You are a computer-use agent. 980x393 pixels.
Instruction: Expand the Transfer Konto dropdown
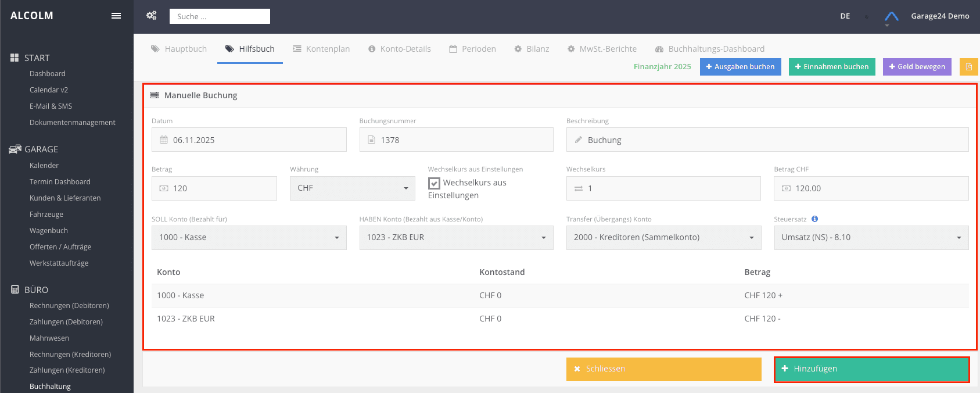click(x=664, y=238)
